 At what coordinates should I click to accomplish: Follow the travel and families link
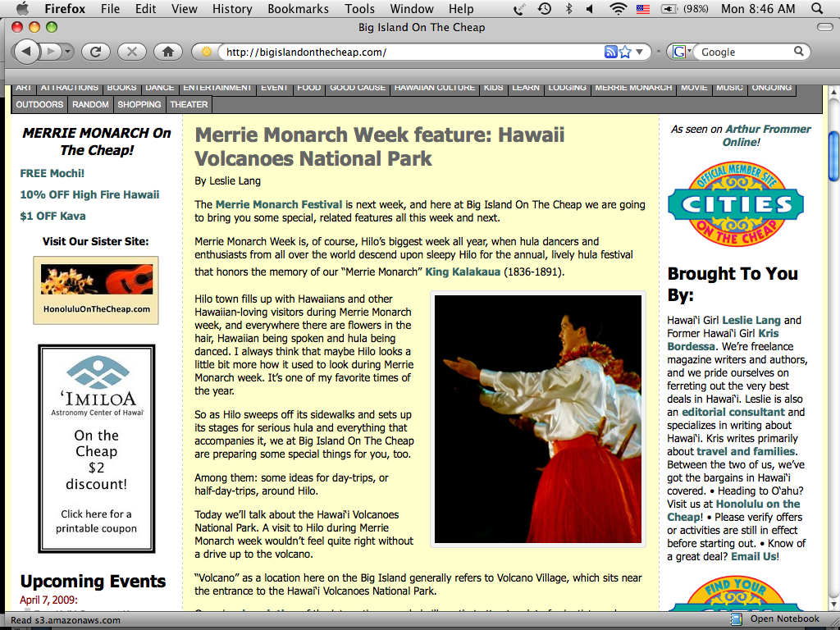click(x=746, y=451)
